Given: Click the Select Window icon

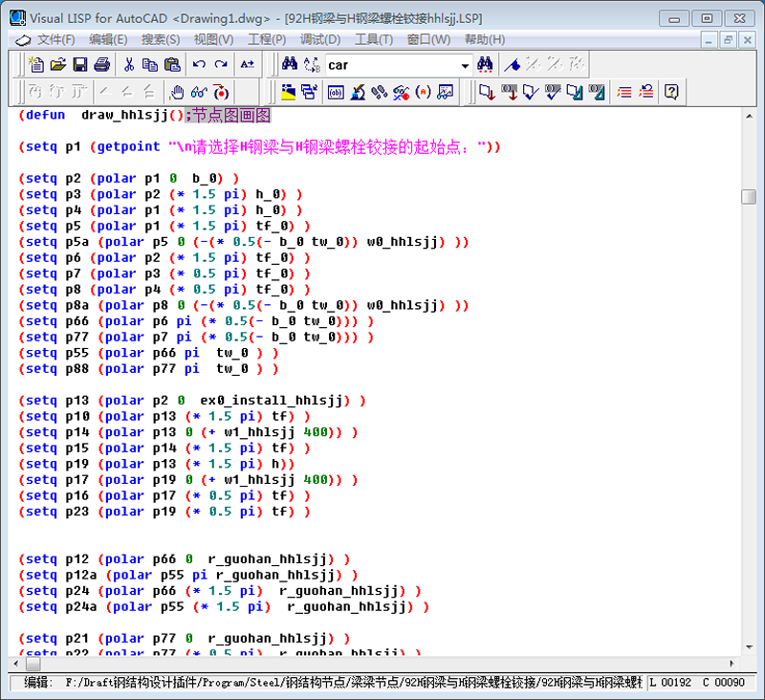Looking at the screenshot, I should (x=309, y=92).
